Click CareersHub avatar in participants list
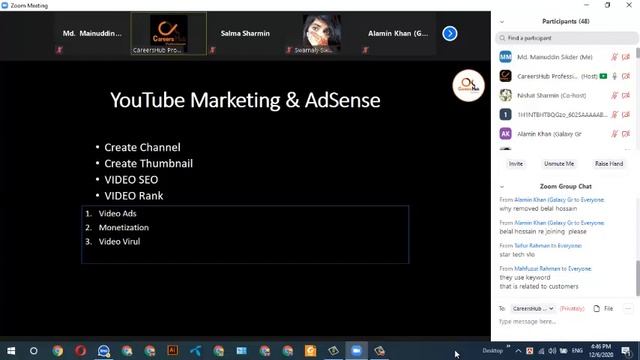 (x=505, y=76)
